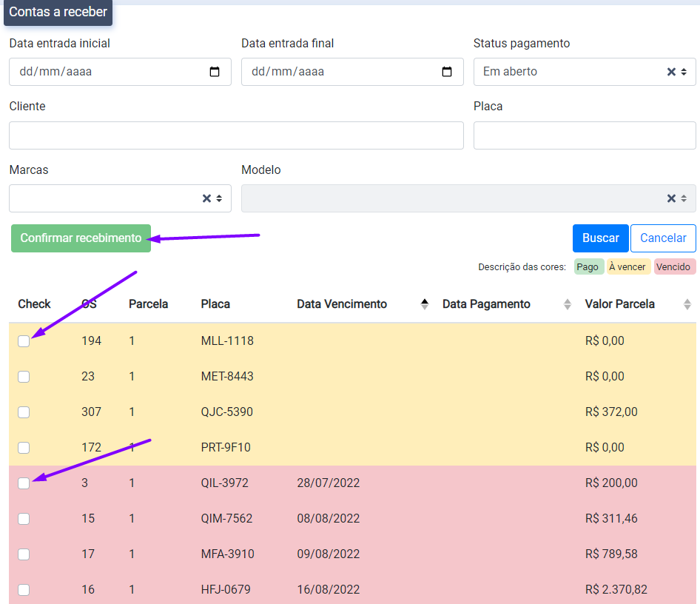The height and width of the screenshot is (604, 700).
Task: Sort by Valor Parcela column arrows
Action: 687,303
